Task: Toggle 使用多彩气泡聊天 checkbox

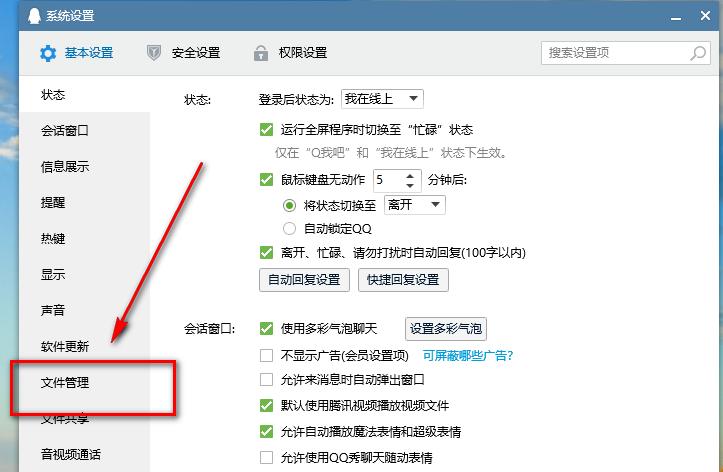Action: click(x=266, y=328)
